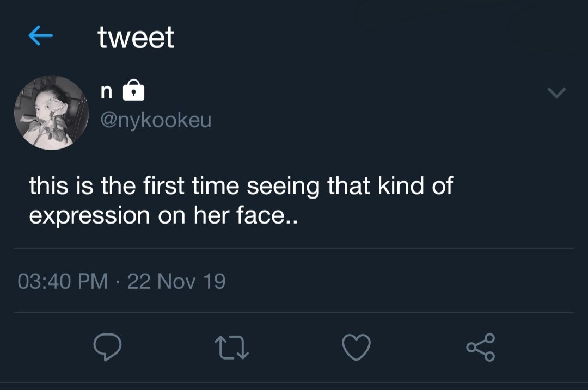Image resolution: width=588 pixels, height=390 pixels.
Task: Open the tweet options chevron menu
Action: [556, 93]
